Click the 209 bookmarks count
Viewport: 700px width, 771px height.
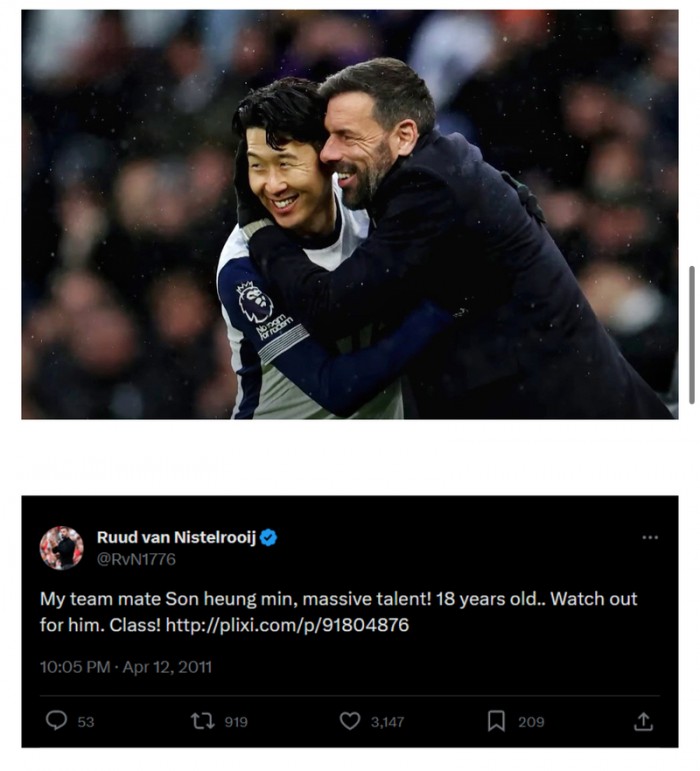(531, 721)
